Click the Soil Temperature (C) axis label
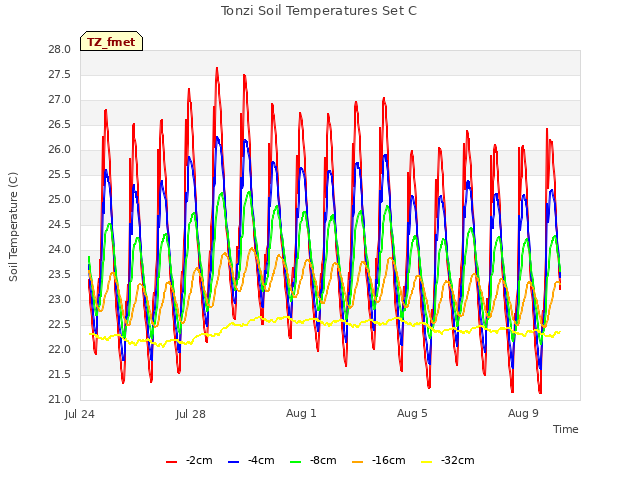The image size is (640, 480). (13, 227)
